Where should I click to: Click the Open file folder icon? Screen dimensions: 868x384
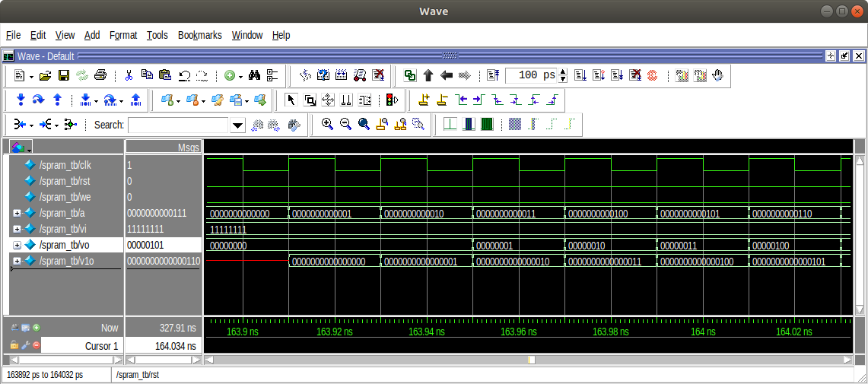click(46, 75)
